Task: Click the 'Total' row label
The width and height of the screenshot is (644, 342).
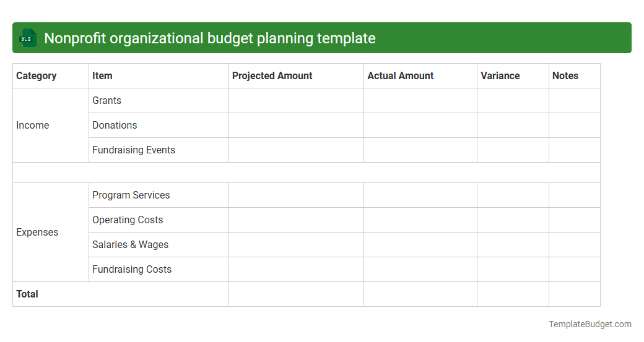Action: point(121,294)
